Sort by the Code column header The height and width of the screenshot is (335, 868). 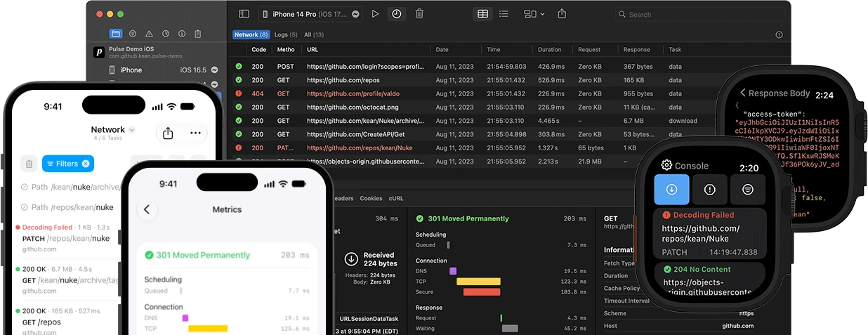pyautogui.click(x=259, y=50)
